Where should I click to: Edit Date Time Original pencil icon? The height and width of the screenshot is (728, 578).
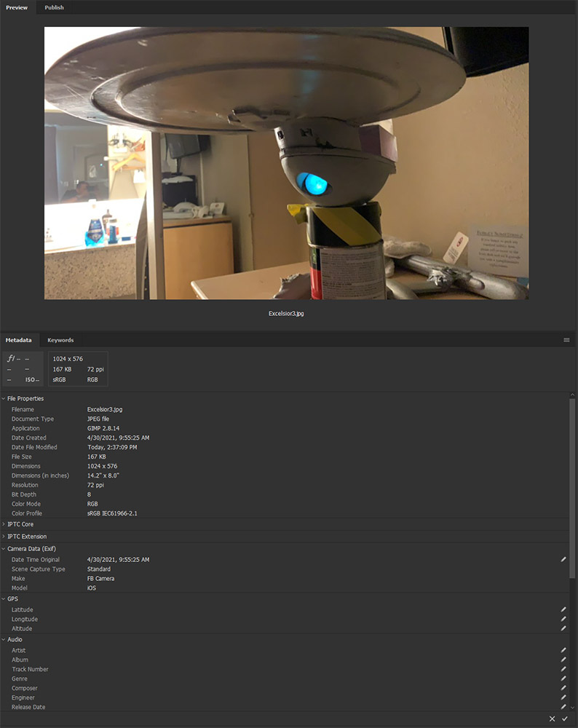tap(563, 559)
